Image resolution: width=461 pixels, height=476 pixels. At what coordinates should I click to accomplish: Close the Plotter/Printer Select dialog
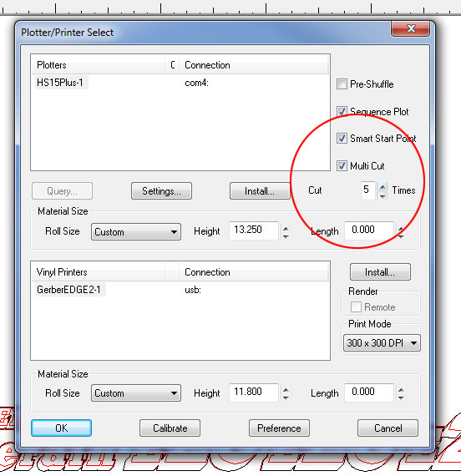pos(411,28)
